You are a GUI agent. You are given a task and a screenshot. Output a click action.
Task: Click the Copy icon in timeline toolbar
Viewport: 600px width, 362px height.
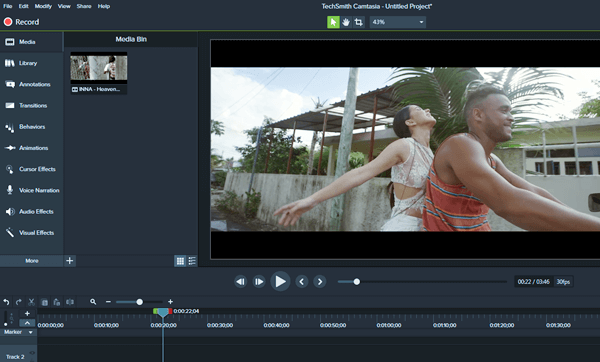coord(44,302)
